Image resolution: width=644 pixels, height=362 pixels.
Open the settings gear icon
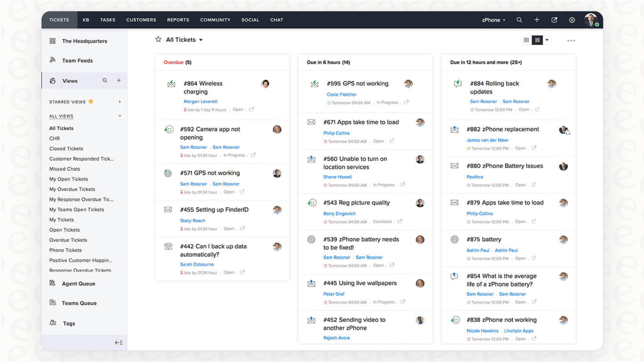[572, 20]
